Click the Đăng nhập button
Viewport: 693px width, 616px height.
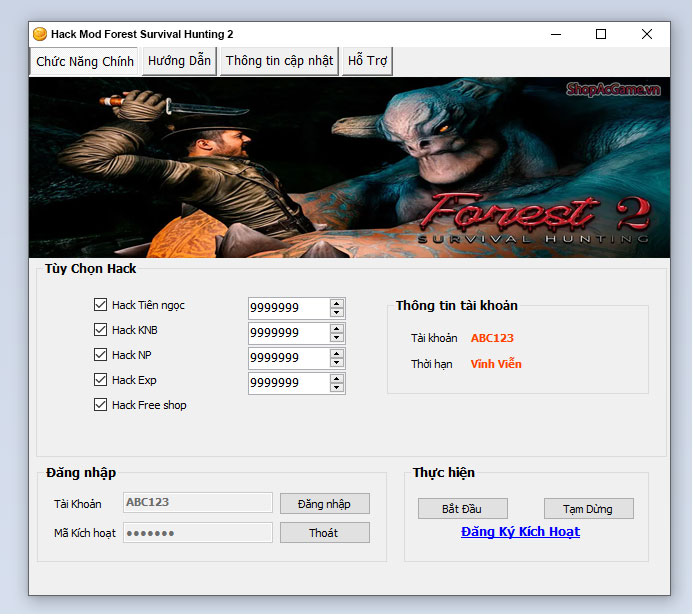coord(325,504)
